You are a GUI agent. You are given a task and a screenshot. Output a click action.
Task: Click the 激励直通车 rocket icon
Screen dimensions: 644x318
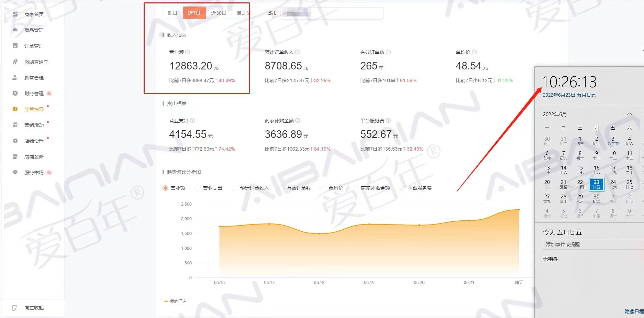coord(15,62)
